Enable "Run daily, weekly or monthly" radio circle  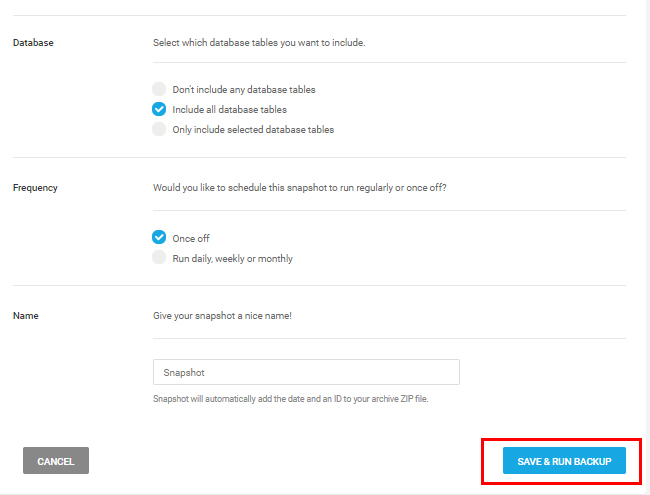pyautogui.click(x=159, y=257)
